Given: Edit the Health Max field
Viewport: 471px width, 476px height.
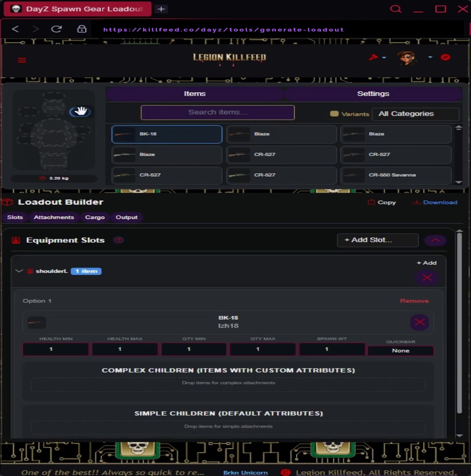Looking at the screenshot, I should pyautogui.click(x=124, y=350).
